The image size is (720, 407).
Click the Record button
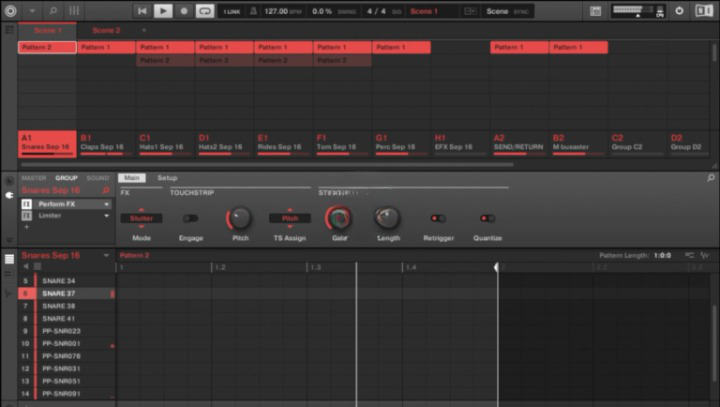(184, 11)
